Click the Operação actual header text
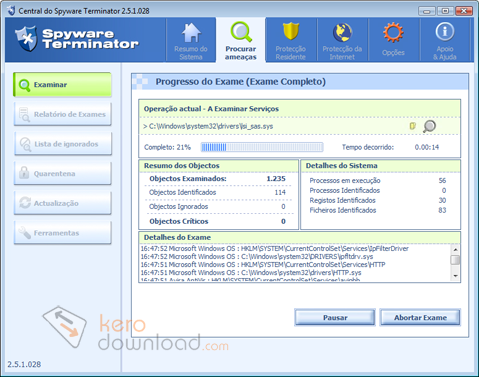 [211, 109]
